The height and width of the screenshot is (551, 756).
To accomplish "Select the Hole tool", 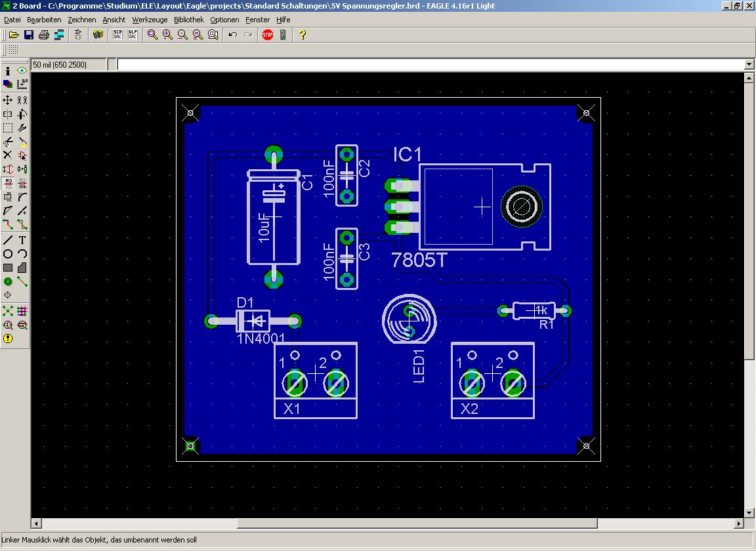I will [x=8, y=295].
